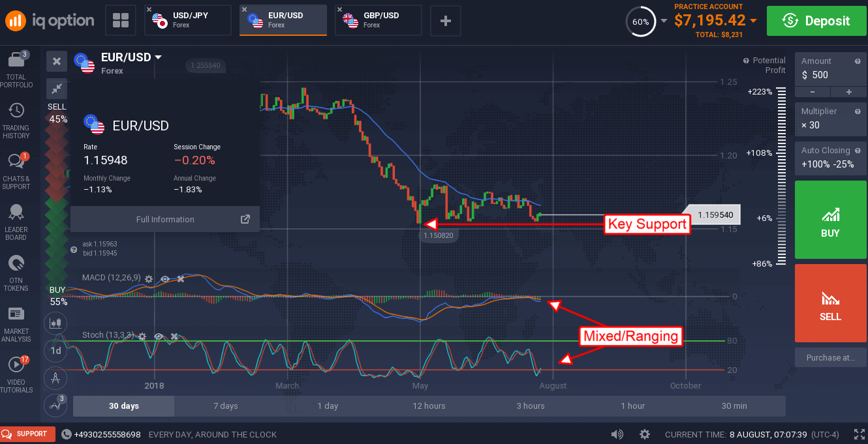Open Video Tutorials in the sidebar
The width and height of the screenshot is (868, 444).
(16, 375)
